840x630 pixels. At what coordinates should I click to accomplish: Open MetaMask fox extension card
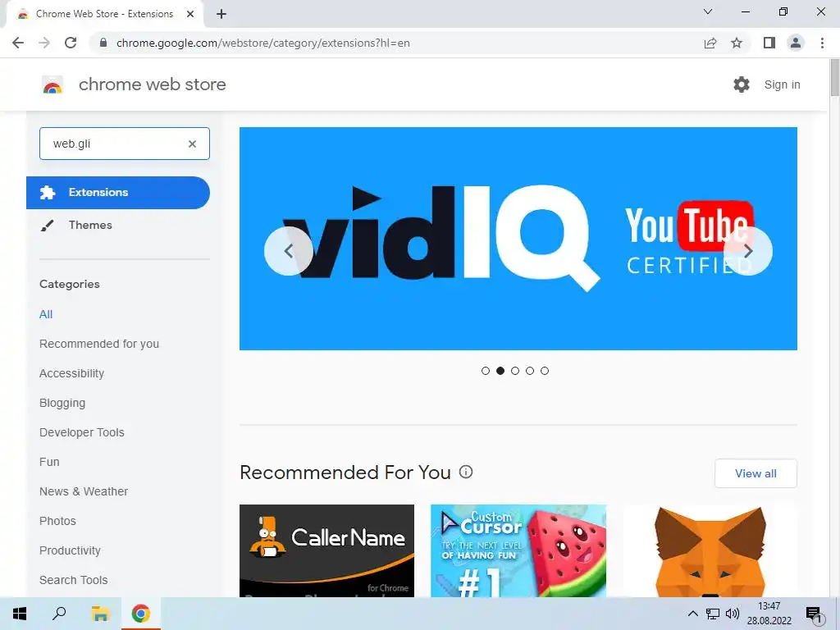[x=710, y=550]
